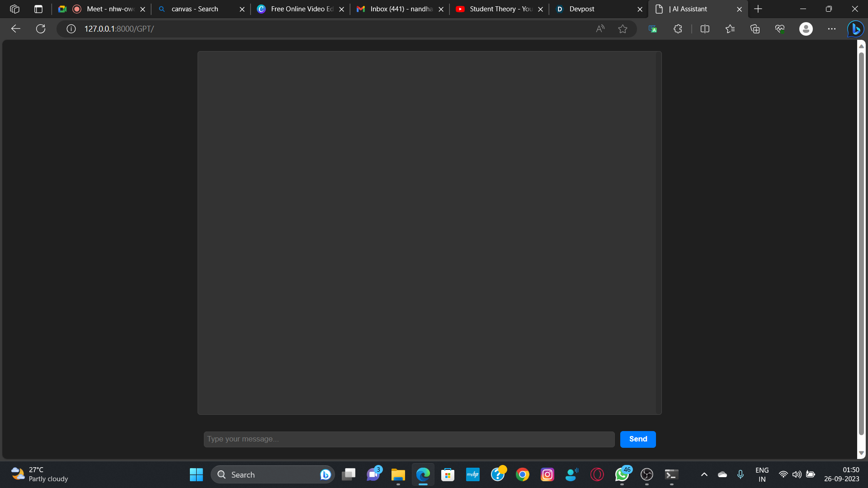Image resolution: width=868 pixels, height=488 pixels.
Task: Open a new tab with plus button
Action: click(x=758, y=9)
